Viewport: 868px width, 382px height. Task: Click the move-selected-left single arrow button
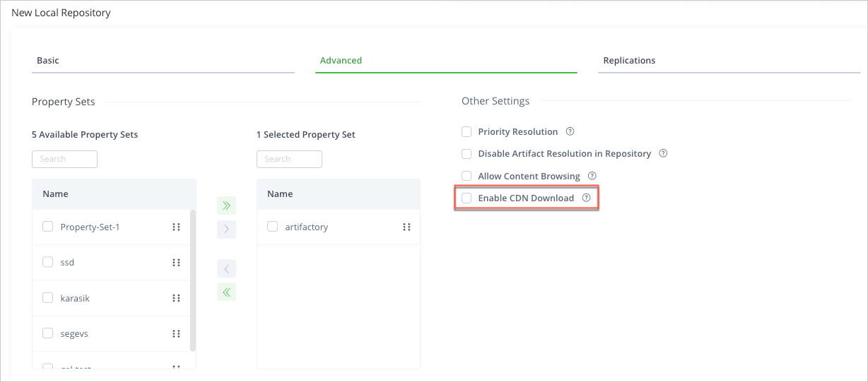click(226, 269)
